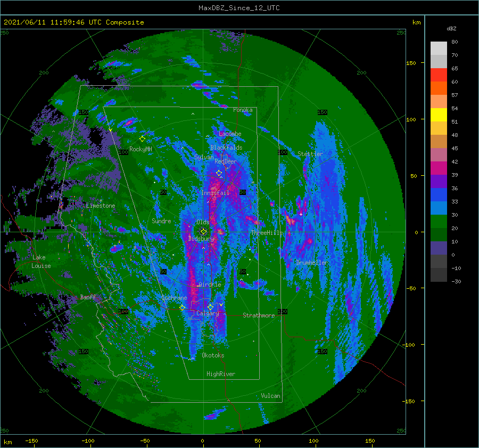Click the -150 tick on bottom km axis
The image size is (479, 448).
pyautogui.click(x=31, y=441)
